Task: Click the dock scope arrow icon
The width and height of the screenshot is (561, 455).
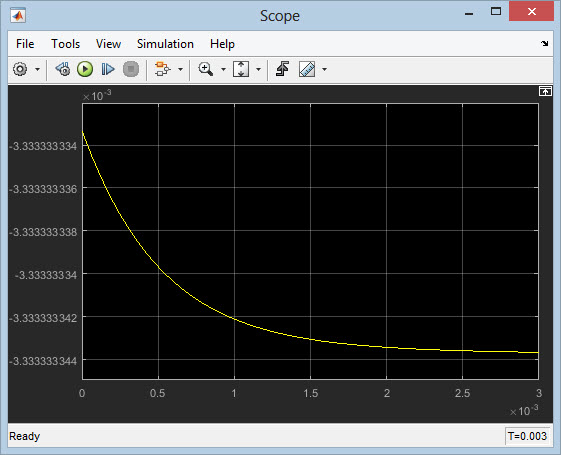Action: click(x=545, y=44)
